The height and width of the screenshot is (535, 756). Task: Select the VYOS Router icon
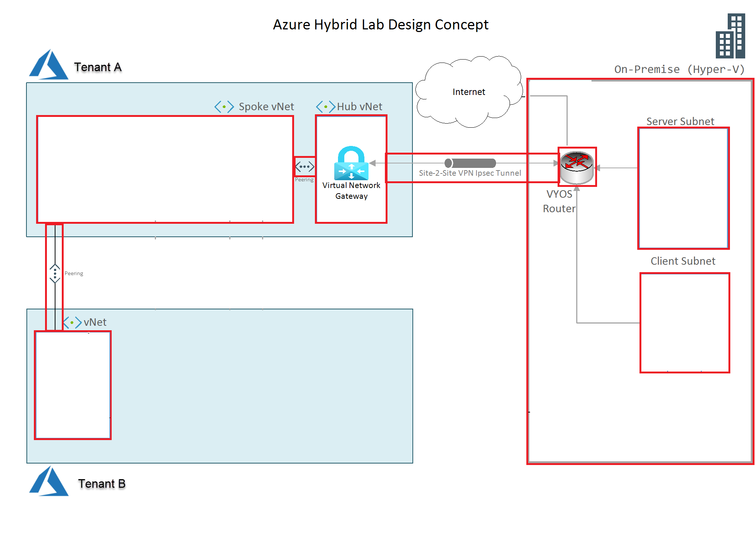point(577,168)
